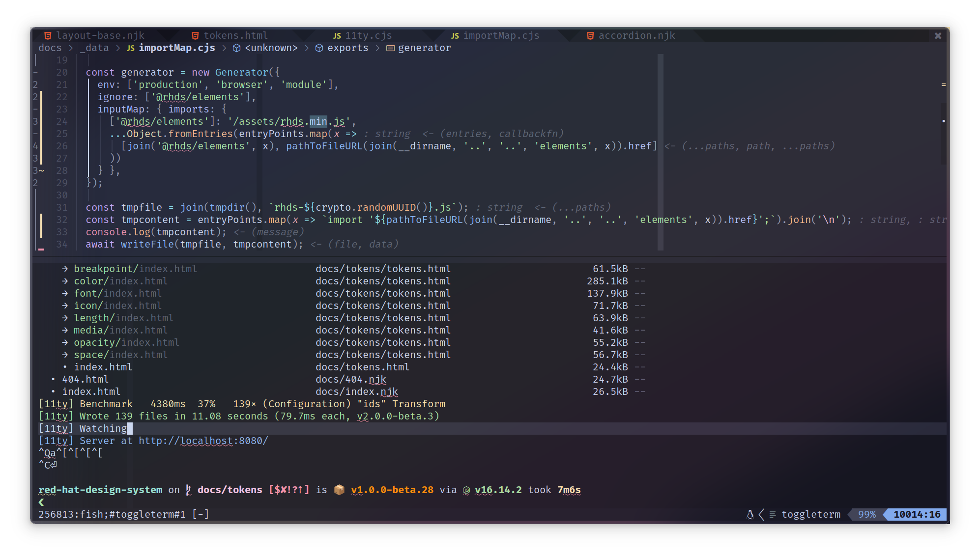This screenshot has height=557, width=980.
Task: Click the HTML5 icon on layout-base.njk tab
Action: 47,35
